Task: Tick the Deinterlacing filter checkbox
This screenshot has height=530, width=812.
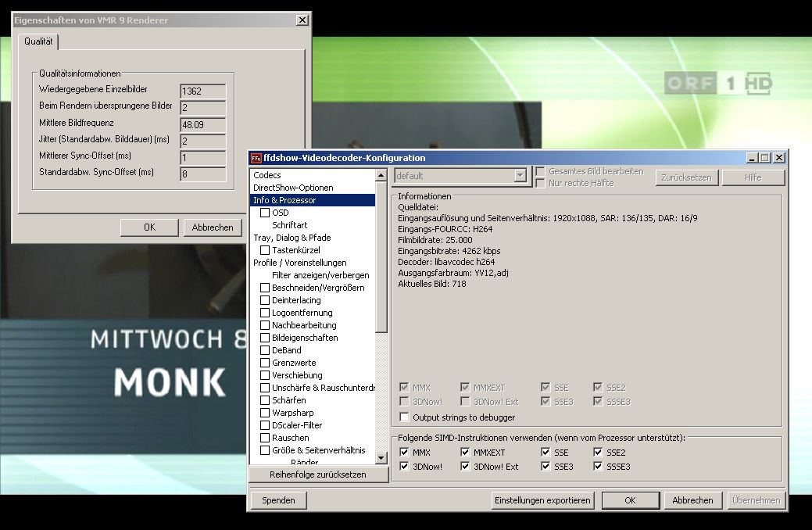Action: pyautogui.click(x=265, y=300)
